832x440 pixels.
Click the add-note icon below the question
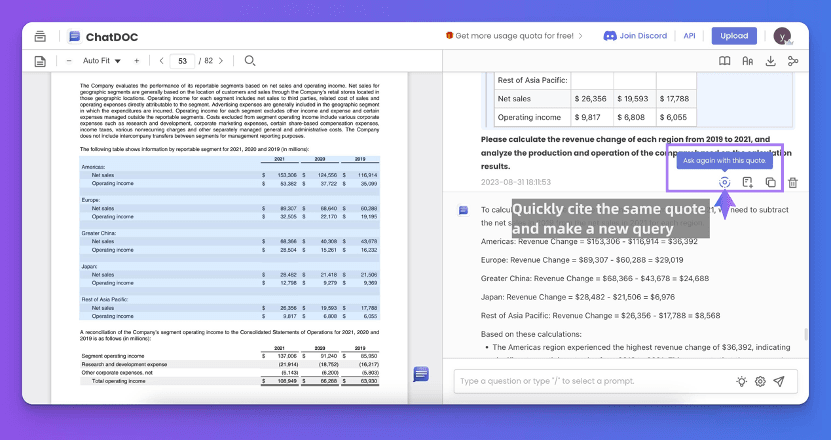747,182
